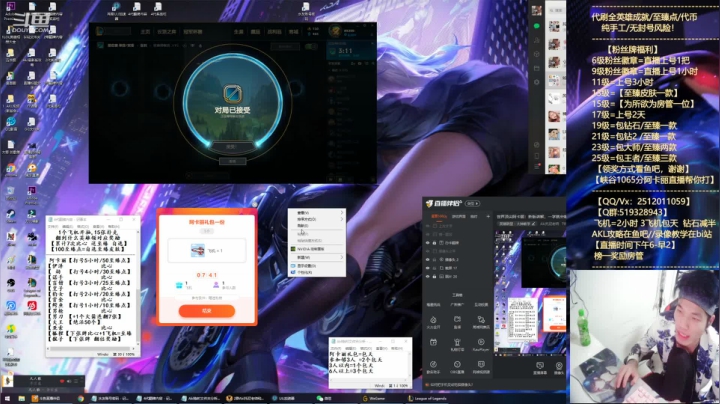Click streaming assistant logo icon
The width and height of the screenshot is (720, 404).
pyautogui.click(x=429, y=203)
